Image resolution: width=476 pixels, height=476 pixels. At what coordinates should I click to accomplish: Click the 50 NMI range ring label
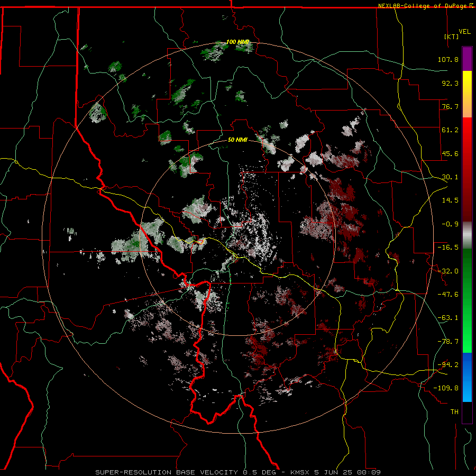(x=237, y=140)
